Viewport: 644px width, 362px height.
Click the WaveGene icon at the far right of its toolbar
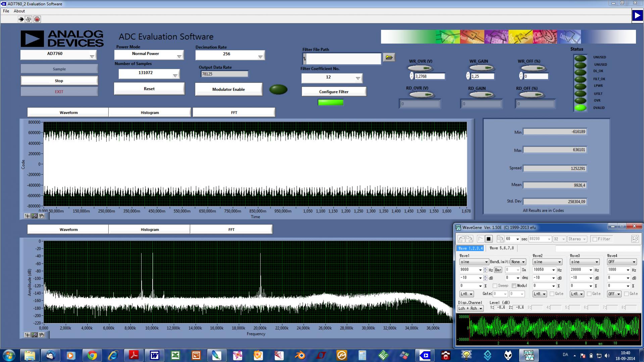pyautogui.click(x=635, y=239)
